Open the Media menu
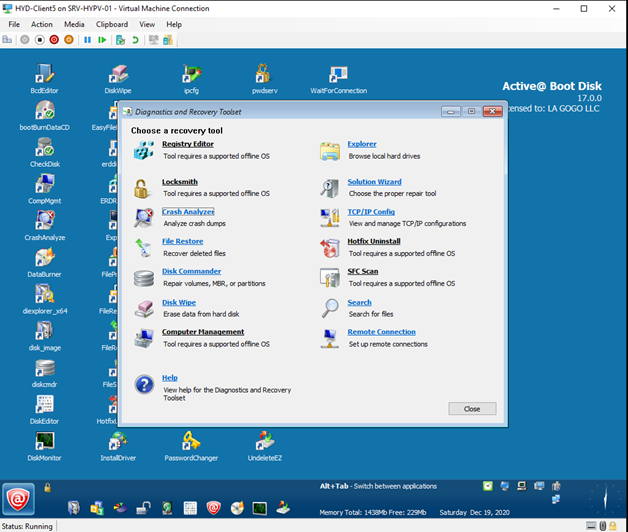The width and height of the screenshot is (628, 532). (74, 24)
